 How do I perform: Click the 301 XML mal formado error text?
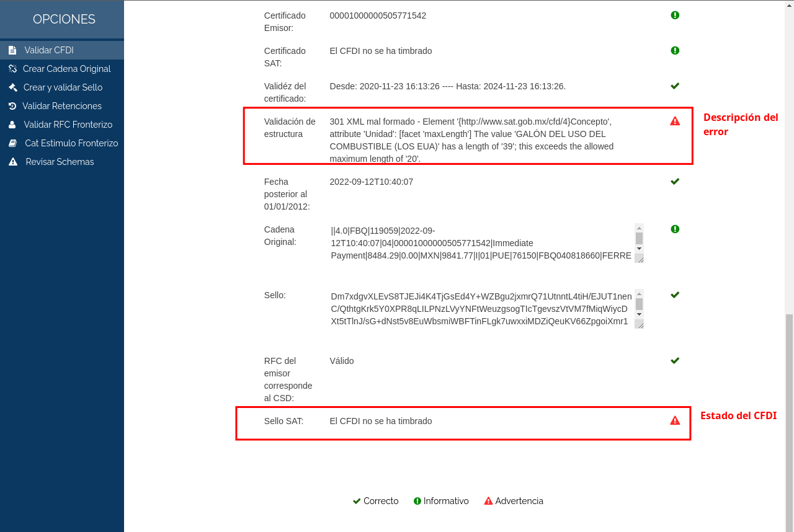pyautogui.click(x=471, y=140)
